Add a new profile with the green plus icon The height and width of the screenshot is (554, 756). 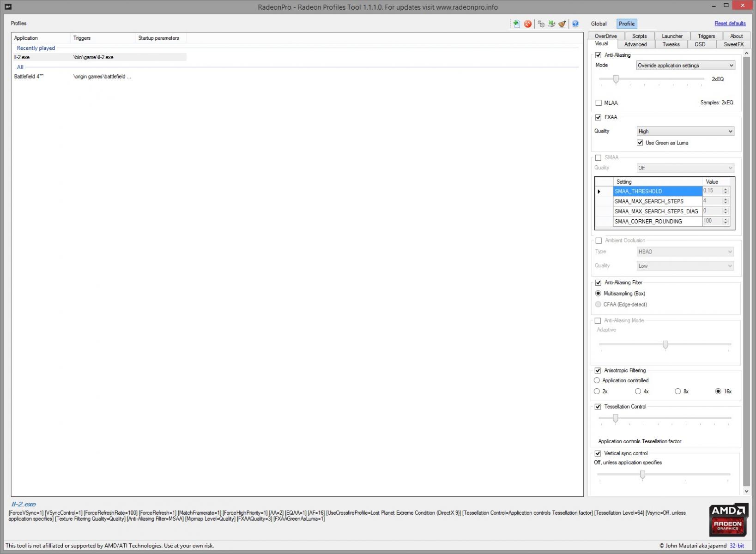[x=516, y=24]
